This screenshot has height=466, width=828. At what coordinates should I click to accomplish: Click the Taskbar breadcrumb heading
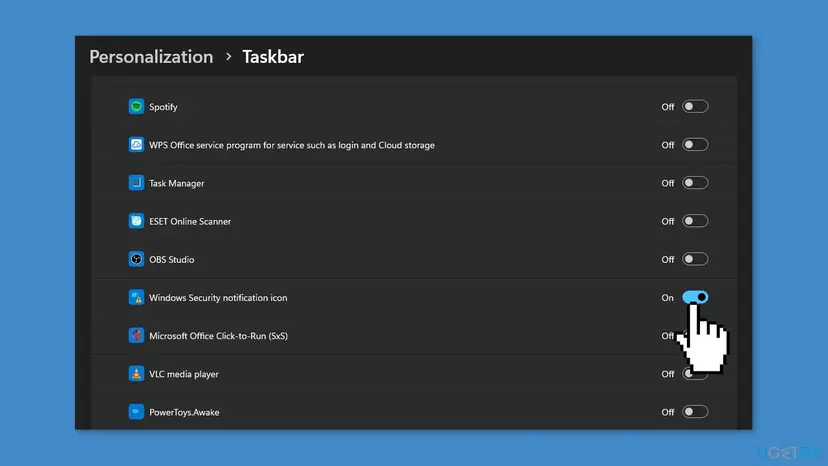(273, 57)
